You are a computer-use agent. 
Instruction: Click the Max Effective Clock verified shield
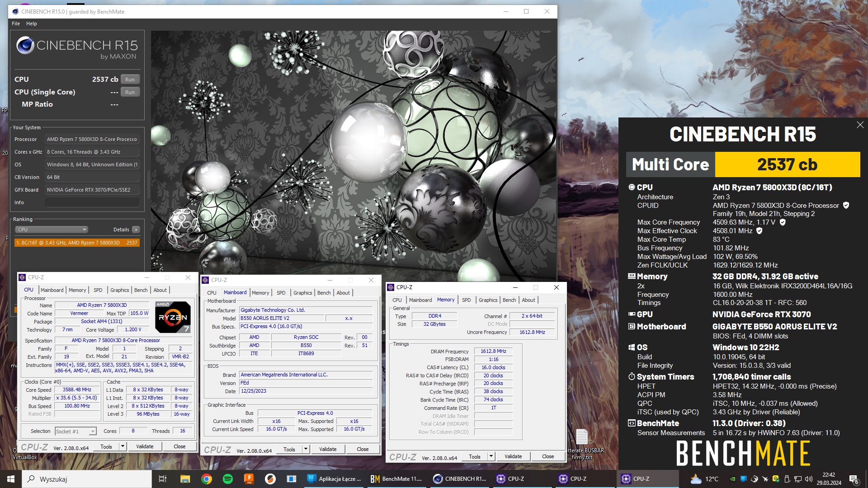pyautogui.click(x=759, y=230)
